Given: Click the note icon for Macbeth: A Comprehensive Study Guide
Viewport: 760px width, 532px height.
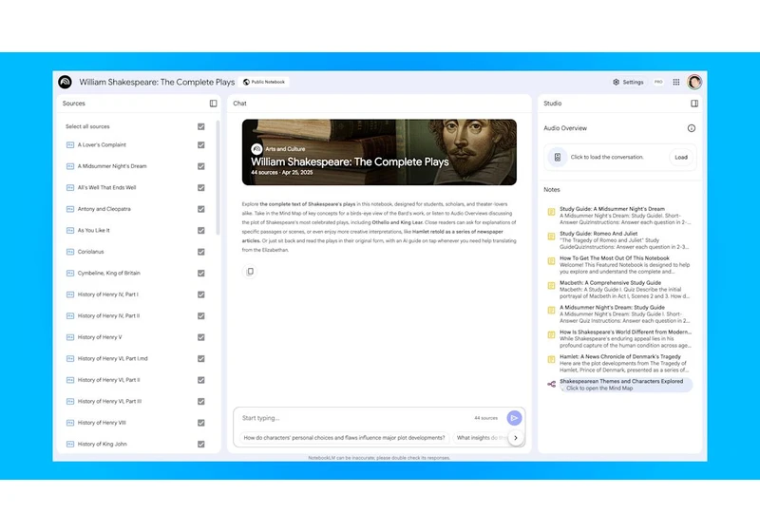Looking at the screenshot, I should [x=552, y=286].
